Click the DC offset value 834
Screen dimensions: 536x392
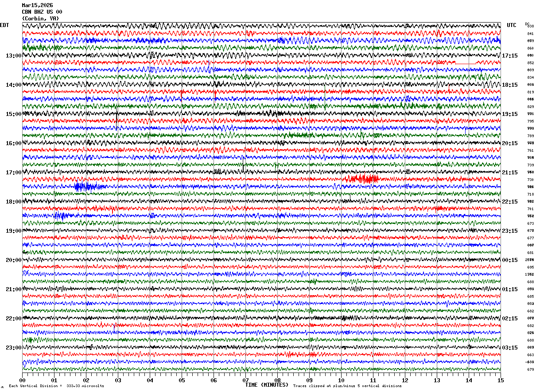[x=530, y=77]
